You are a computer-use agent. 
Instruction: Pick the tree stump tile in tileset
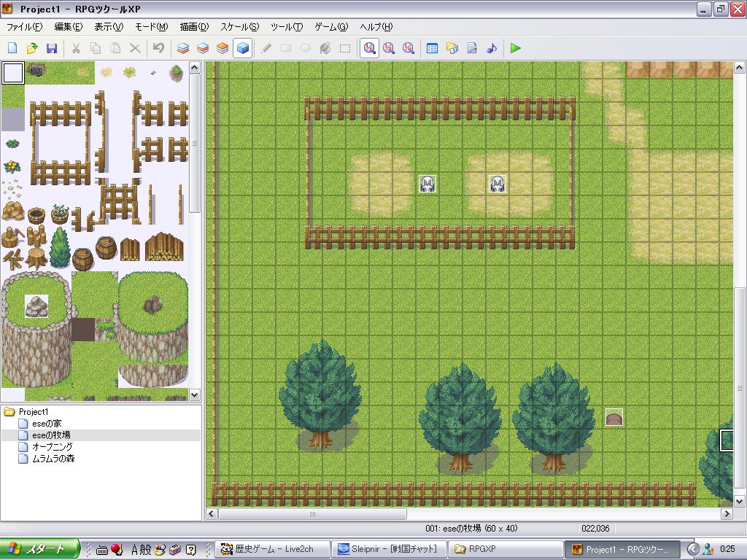36,259
